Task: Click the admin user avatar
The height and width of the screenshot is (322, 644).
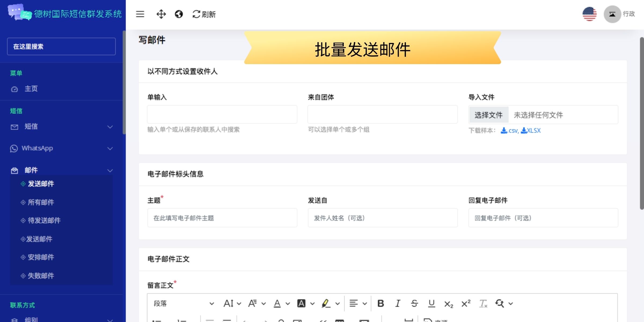Action: click(x=612, y=14)
